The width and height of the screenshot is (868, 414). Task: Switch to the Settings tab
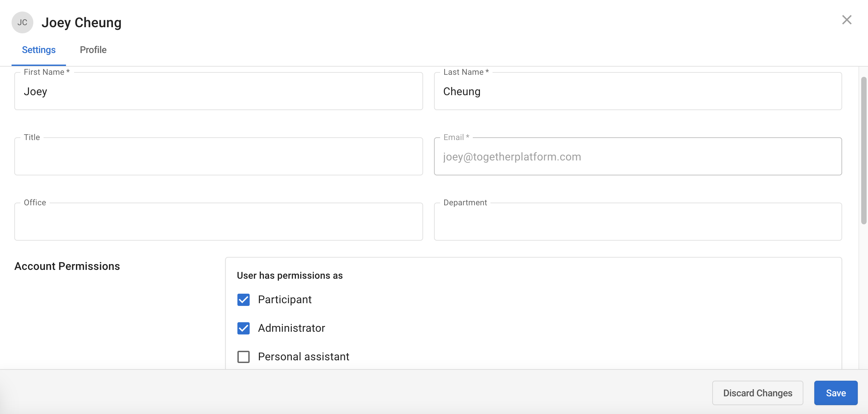[39, 50]
